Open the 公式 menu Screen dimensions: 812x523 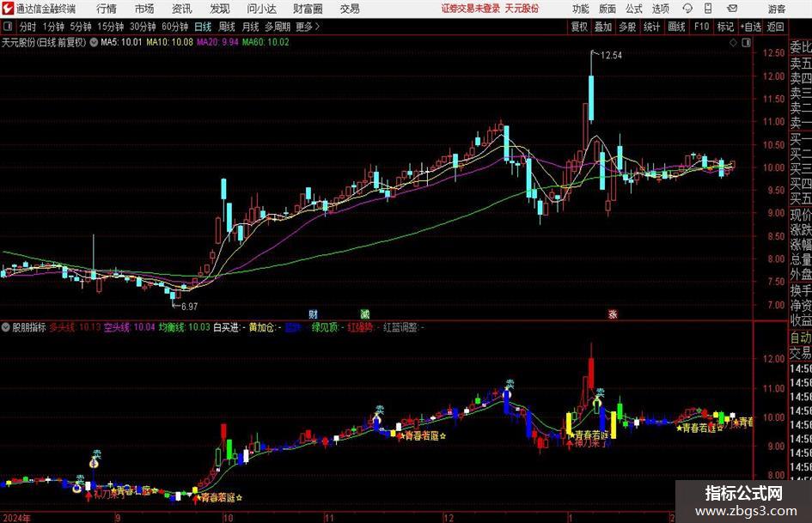tap(634, 9)
